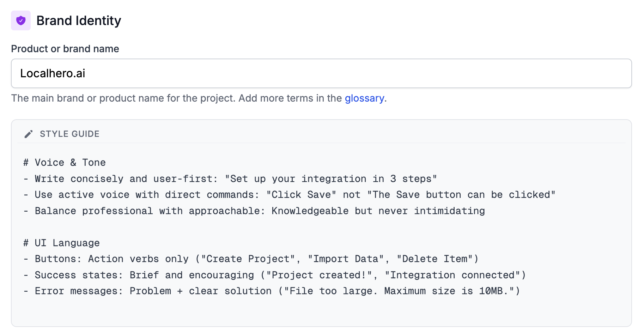Click the Brand Identity heading
Screen dimensions: 644x333
[79, 20]
